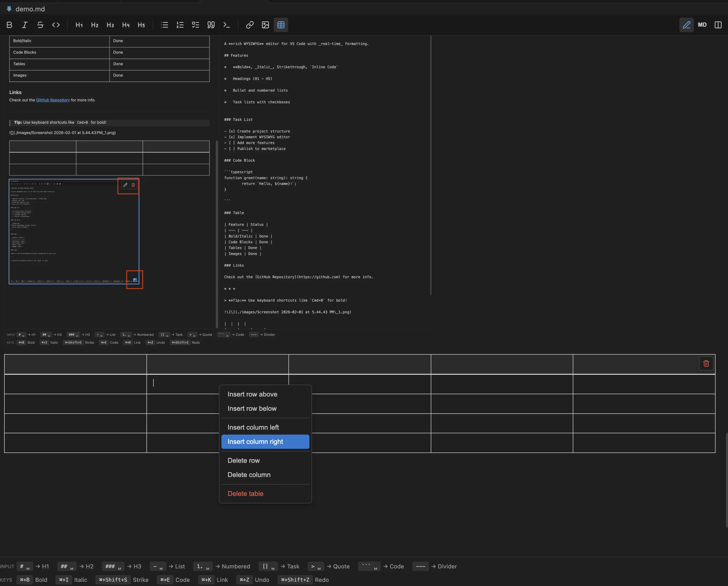Image resolution: width=728 pixels, height=586 pixels.
Task: Insert an image using the toolbar icon
Action: point(265,25)
